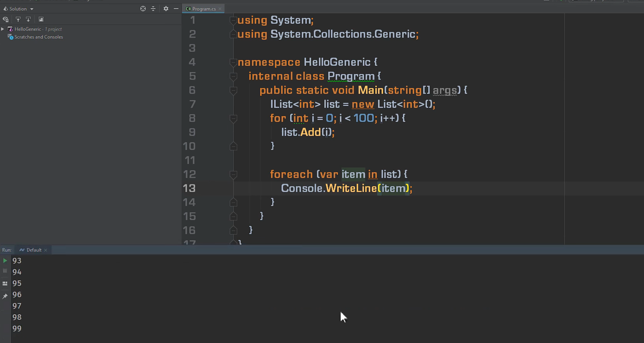
Task: Click the fold end marker on line 15
Action: (233, 217)
